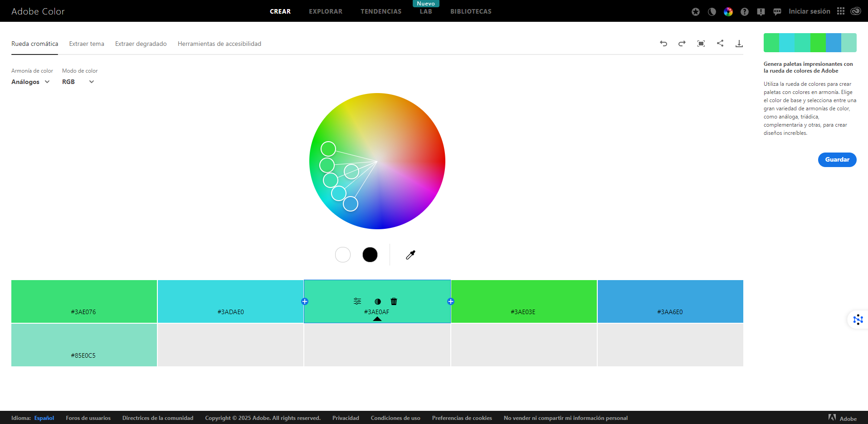Screen dimensions: 868x424
Task: Go to the CREAR tab
Action: 280,11
